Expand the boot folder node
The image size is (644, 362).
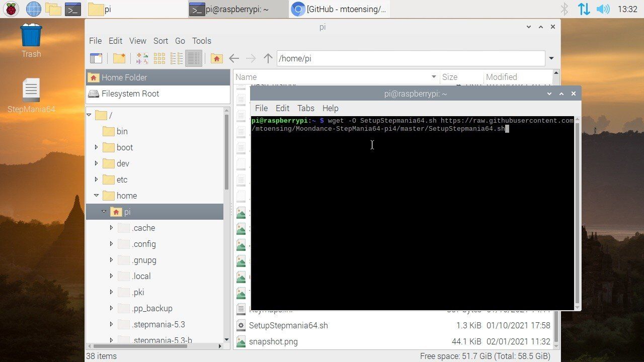click(x=96, y=147)
